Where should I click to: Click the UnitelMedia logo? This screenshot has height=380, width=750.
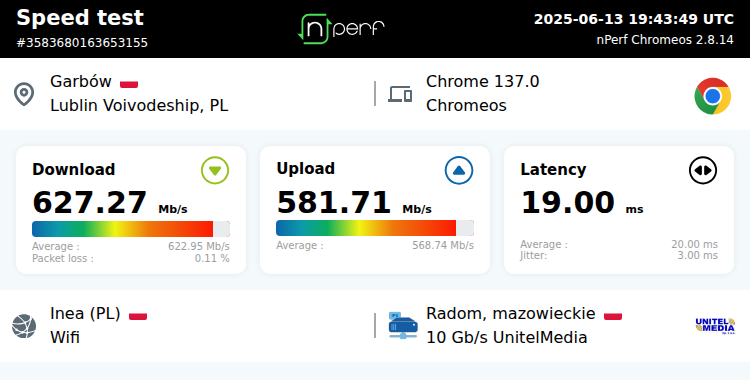[x=715, y=326]
